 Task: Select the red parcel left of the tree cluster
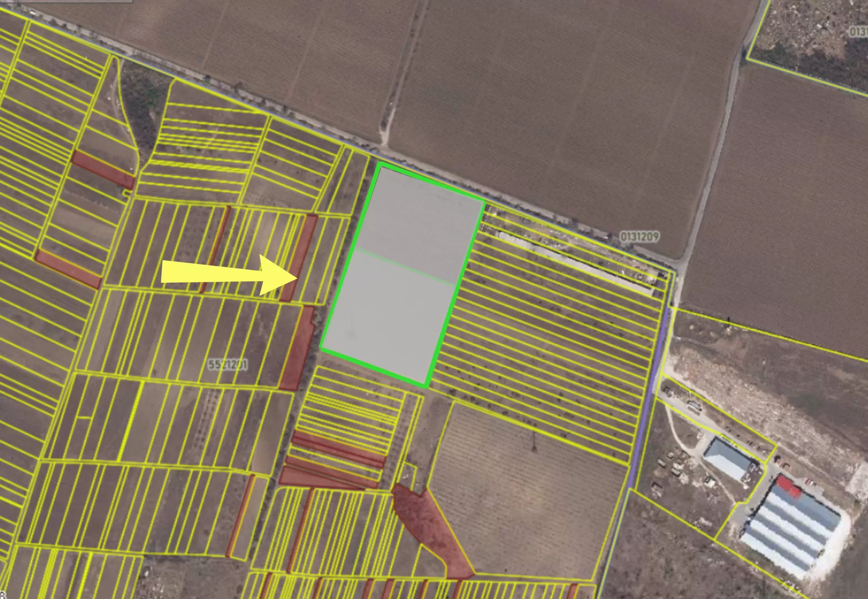click(103, 170)
